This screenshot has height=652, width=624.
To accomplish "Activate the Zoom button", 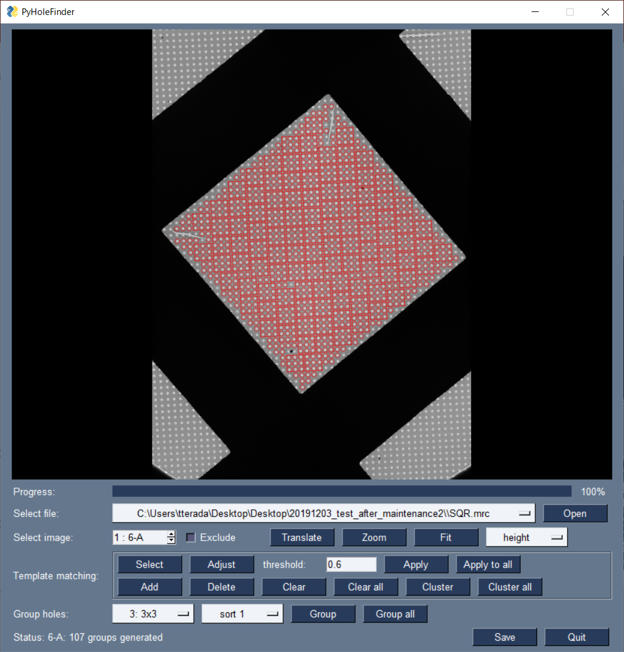I will [x=374, y=537].
